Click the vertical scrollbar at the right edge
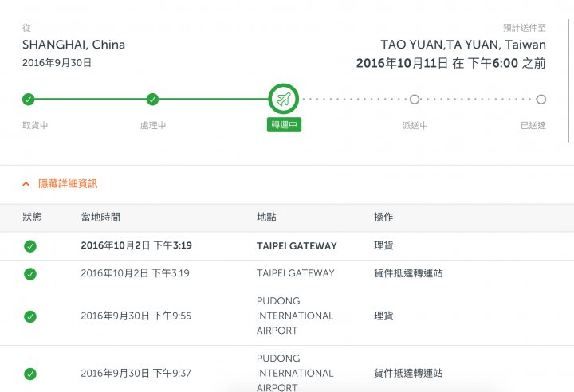The height and width of the screenshot is (392, 574). pos(569,80)
